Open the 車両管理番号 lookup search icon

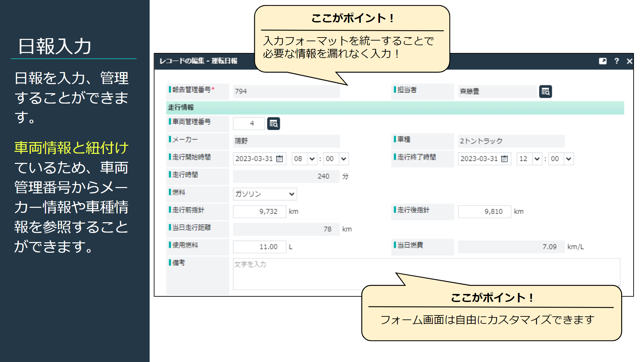tap(273, 123)
